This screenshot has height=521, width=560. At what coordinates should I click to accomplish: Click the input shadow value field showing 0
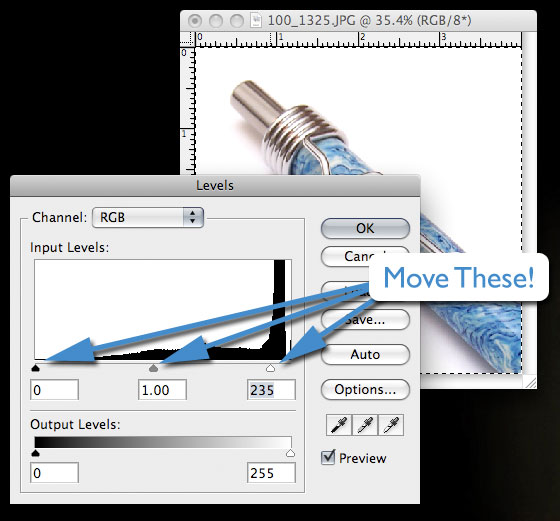pyautogui.click(x=55, y=390)
